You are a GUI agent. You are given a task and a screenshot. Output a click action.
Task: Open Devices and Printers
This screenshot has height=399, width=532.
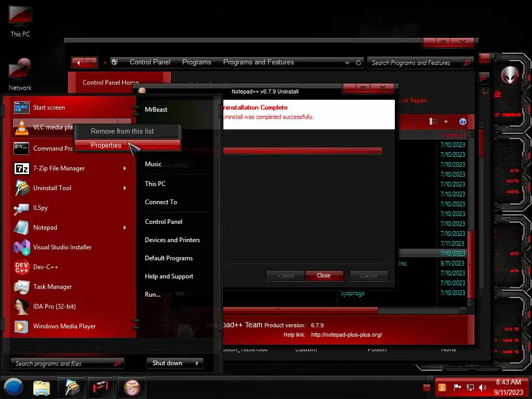172,240
